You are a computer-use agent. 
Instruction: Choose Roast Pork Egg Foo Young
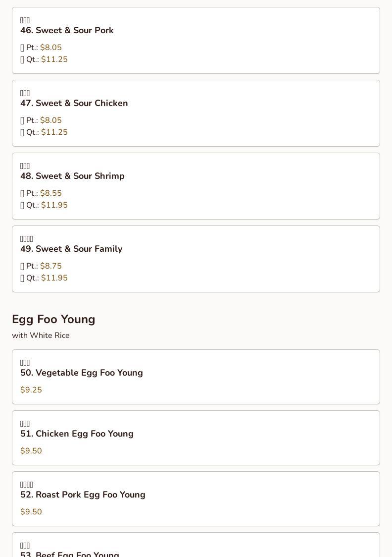[83, 495]
